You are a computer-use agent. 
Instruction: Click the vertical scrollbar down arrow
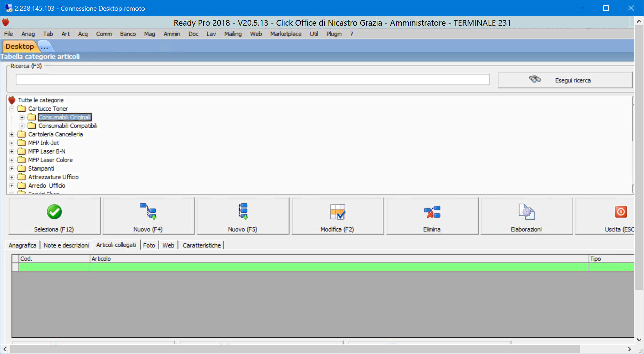(x=639, y=340)
